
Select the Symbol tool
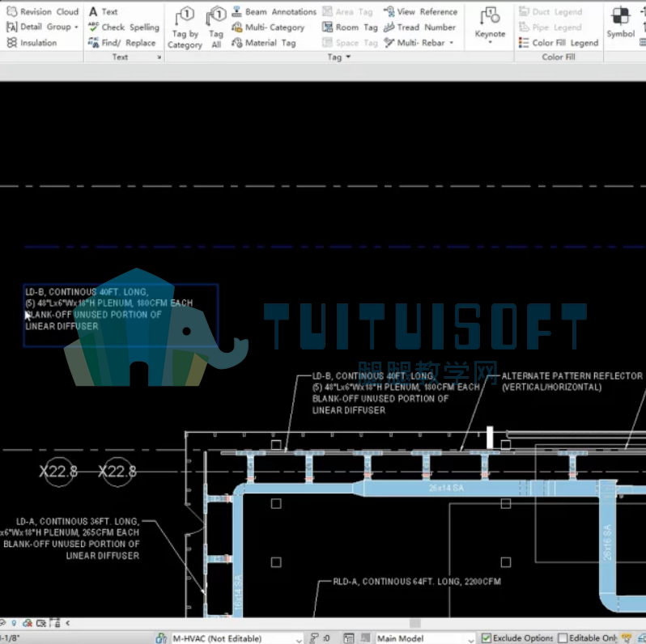(x=620, y=23)
